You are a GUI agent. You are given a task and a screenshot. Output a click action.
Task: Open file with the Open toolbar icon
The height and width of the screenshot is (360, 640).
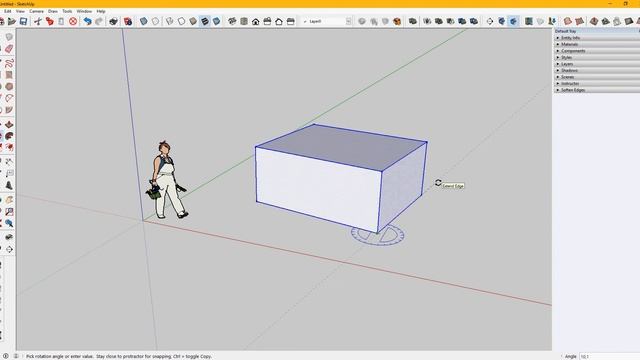[12, 21]
